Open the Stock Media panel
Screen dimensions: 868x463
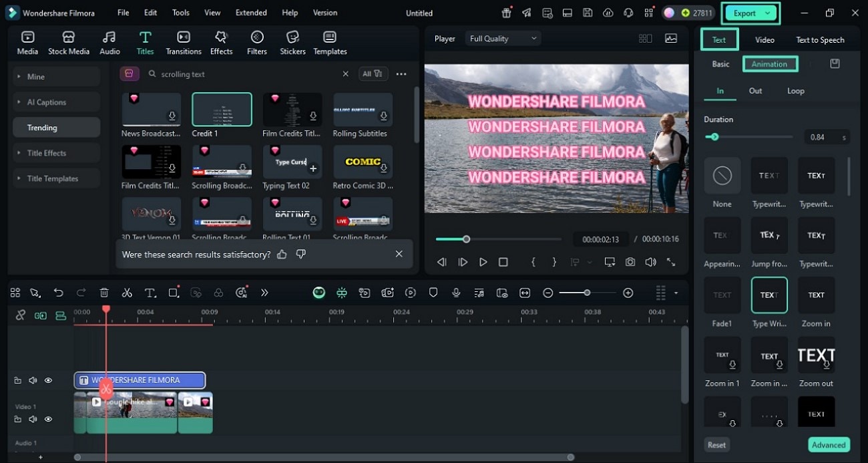(68, 43)
